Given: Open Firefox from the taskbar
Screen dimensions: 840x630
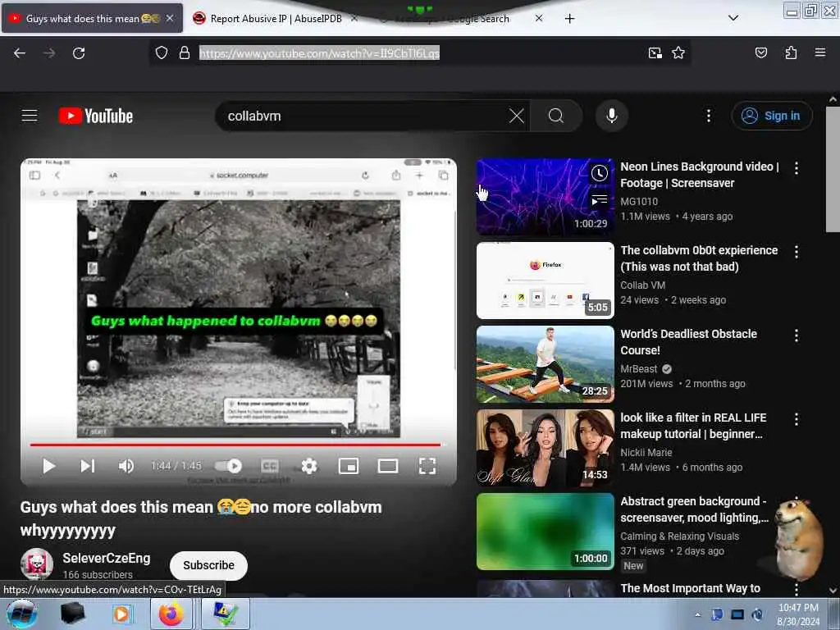Looking at the screenshot, I should (x=171, y=614).
